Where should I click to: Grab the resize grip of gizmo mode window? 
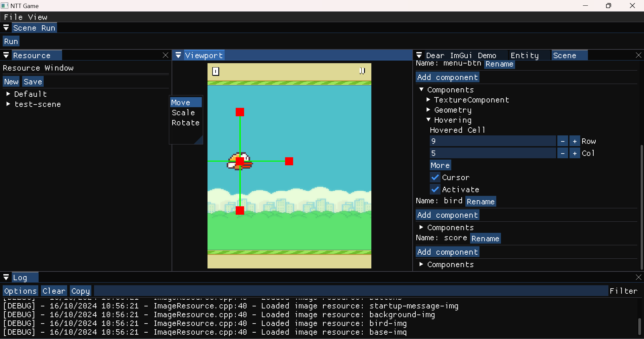coord(199,140)
